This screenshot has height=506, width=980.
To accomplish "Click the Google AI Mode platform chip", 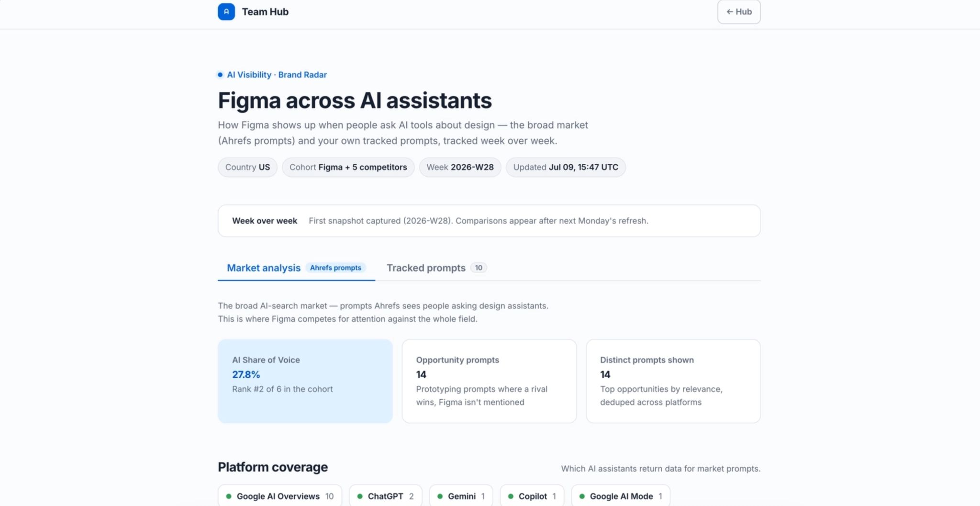I will click(x=621, y=496).
